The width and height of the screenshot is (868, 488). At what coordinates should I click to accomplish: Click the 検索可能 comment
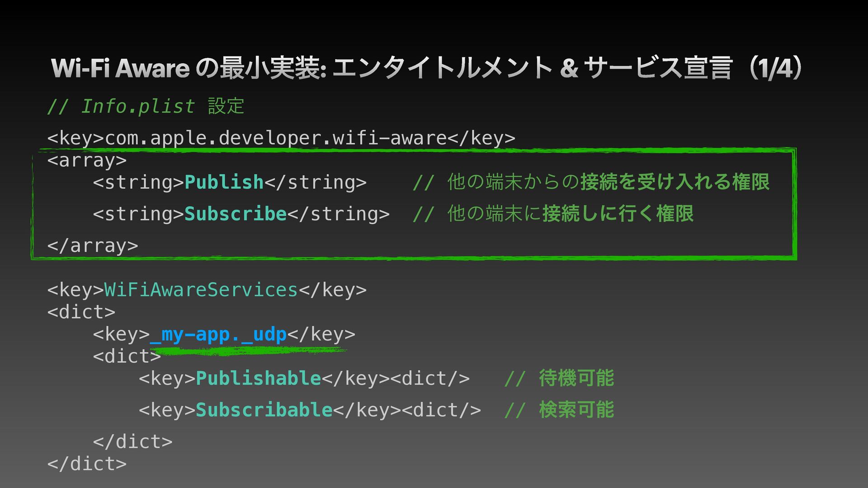click(559, 410)
